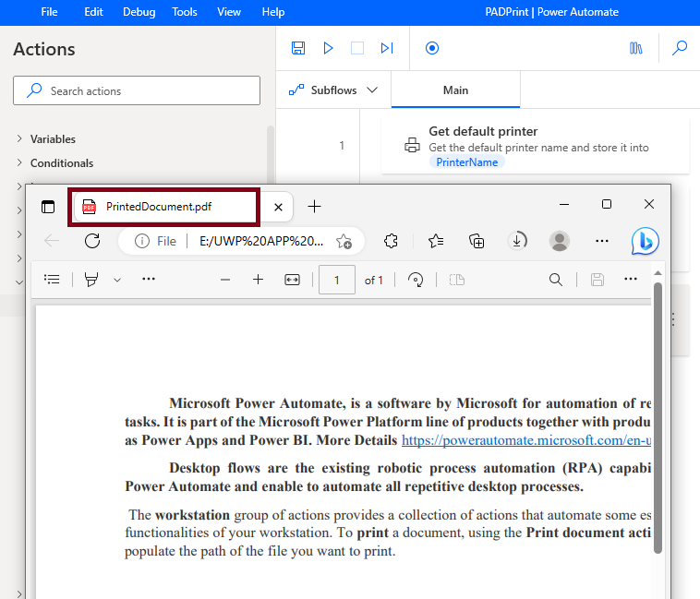Open the Extensions puzzle icon
This screenshot has width=700, height=599.
[x=391, y=241]
